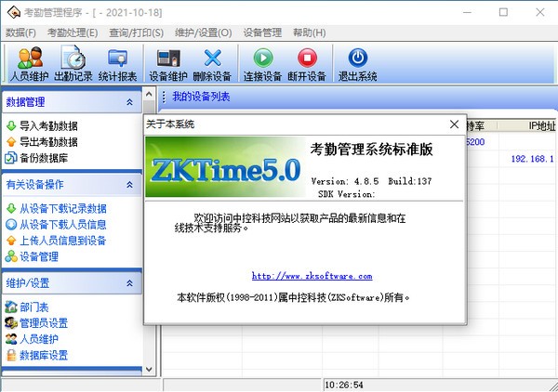Viewport: 558px width, 392px height.
Task: Click the ZKTime5.0 banner image
Action: pos(225,166)
